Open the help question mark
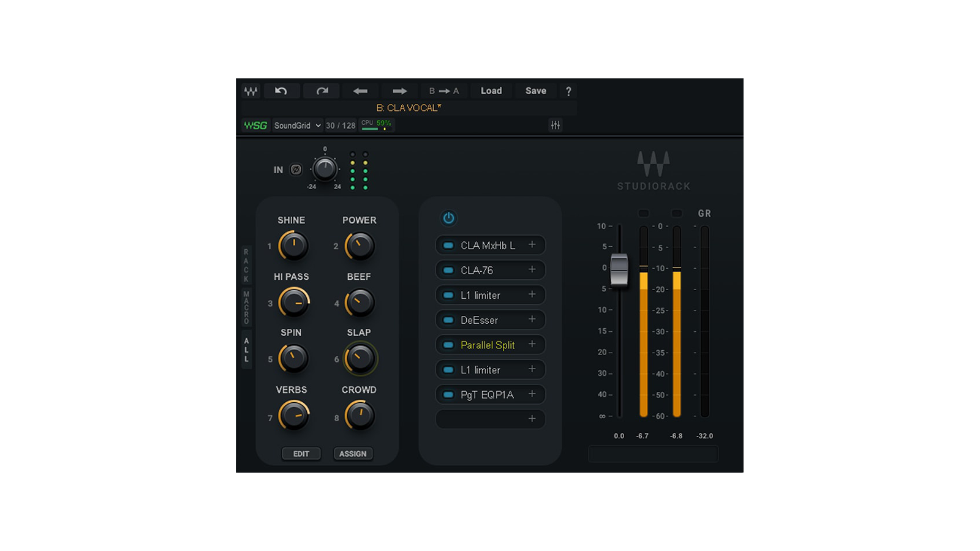Image resolution: width=980 pixels, height=551 pixels. pyautogui.click(x=568, y=91)
